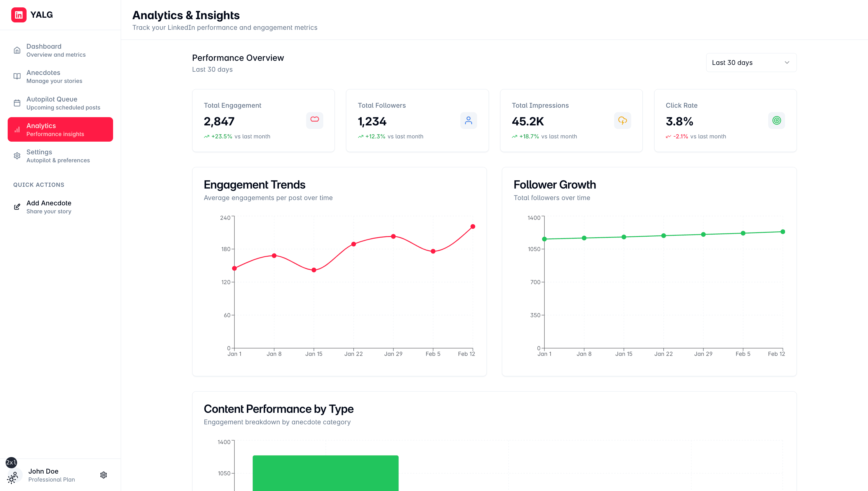Open the Dashboard navigation item

[61, 50]
